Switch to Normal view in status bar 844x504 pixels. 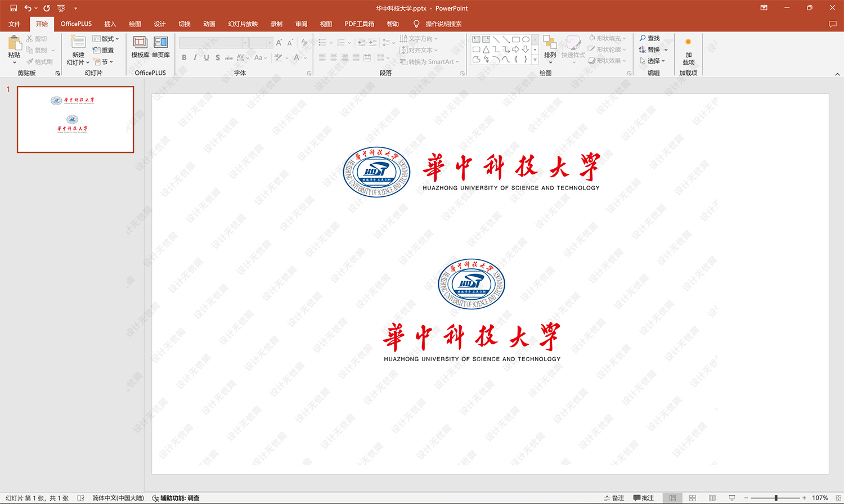(672, 498)
